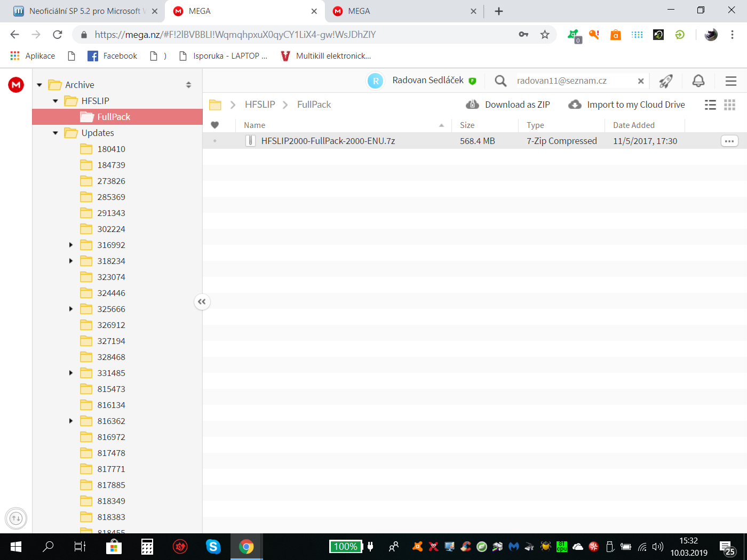
Task: Click the MEGA logo icon
Action: coord(16,85)
